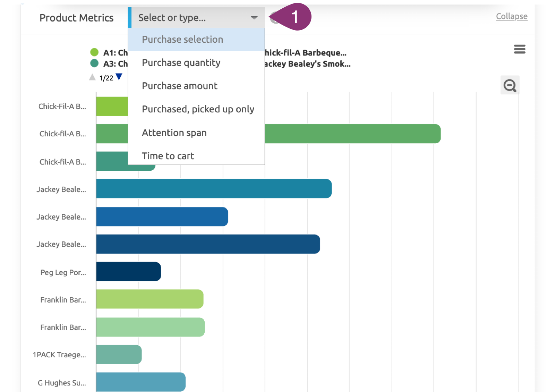
Task: Toggle the A3 legend series teal dot
Action: pyautogui.click(x=94, y=63)
